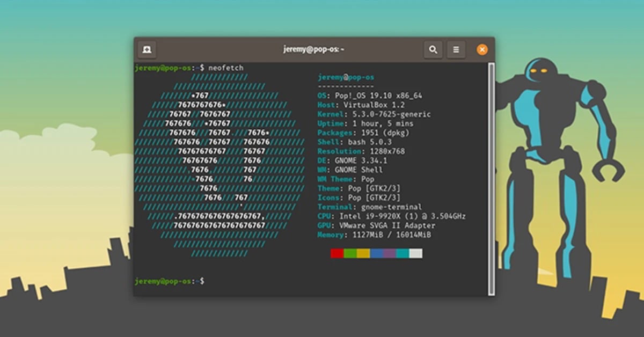This screenshot has width=644, height=337.
Task: Select the teal color swatch
Action: tap(401, 253)
